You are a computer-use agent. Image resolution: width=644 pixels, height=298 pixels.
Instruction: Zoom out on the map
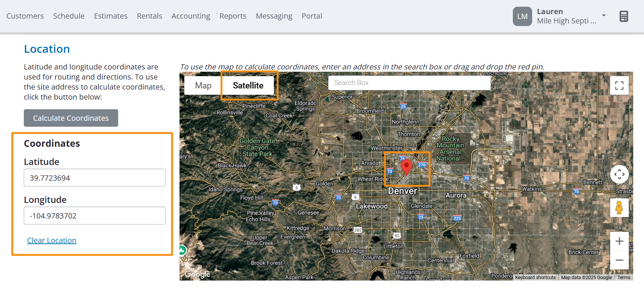[619, 260]
